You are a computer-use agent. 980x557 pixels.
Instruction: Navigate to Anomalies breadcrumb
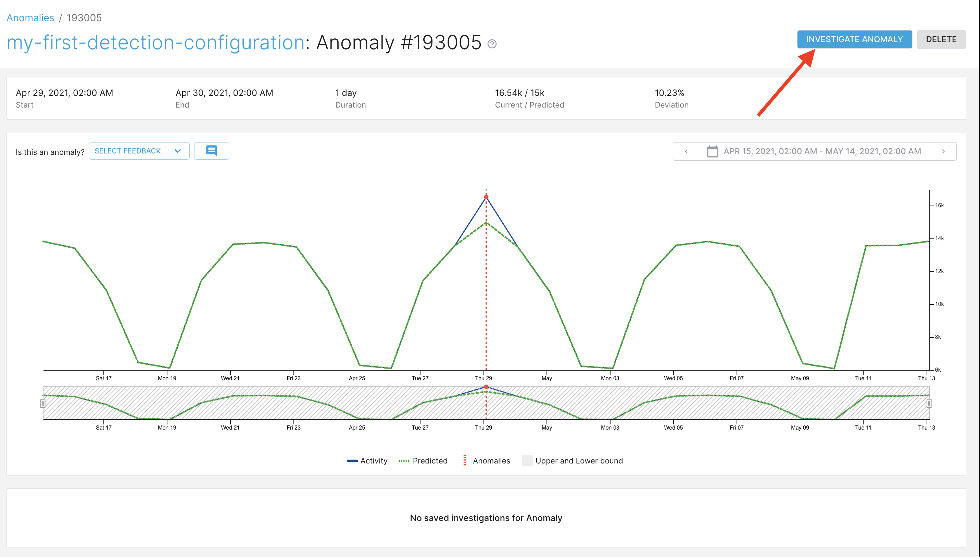pyautogui.click(x=30, y=17)
